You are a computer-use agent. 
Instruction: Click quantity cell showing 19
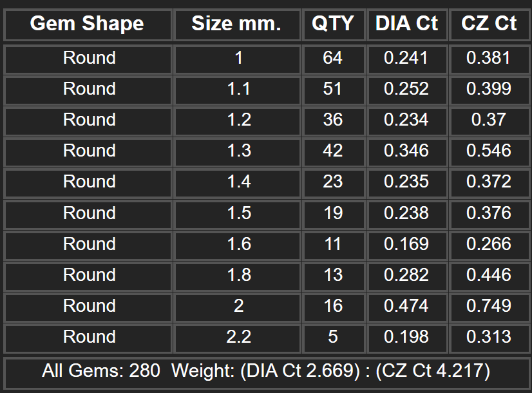click(x=334, y=214)
